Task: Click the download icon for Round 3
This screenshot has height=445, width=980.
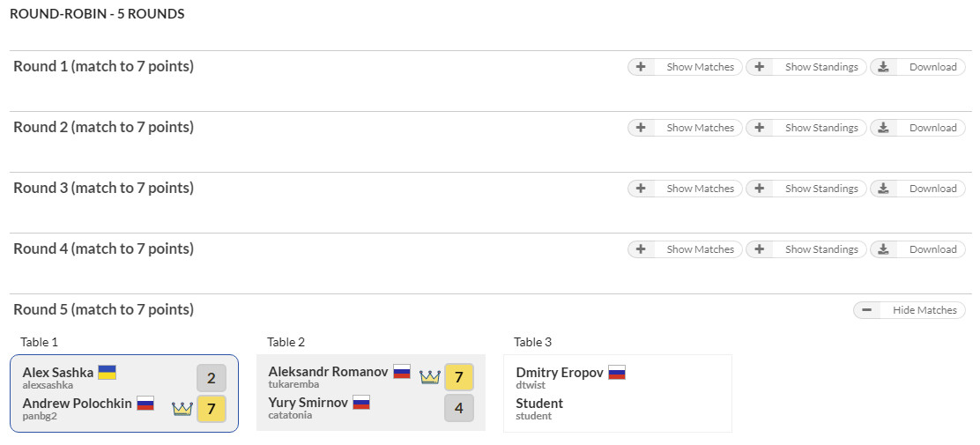Action: tap(883, 189)
